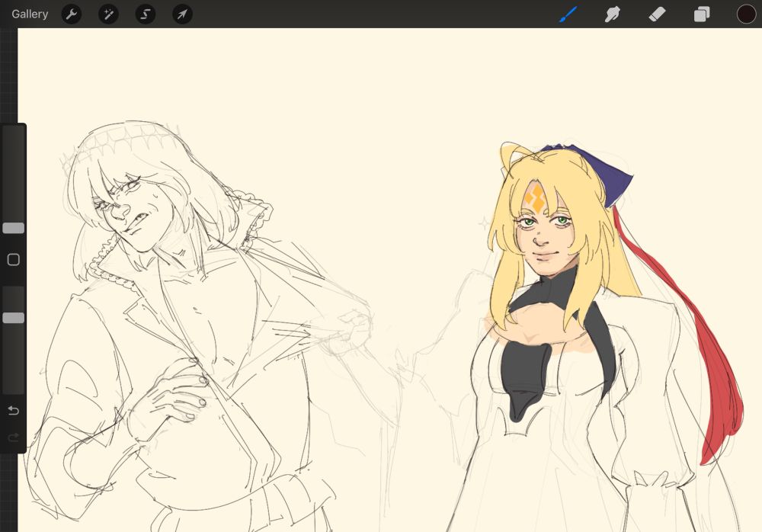
Task: Click the brush opacity slider handle
Action: coord(14,318)
